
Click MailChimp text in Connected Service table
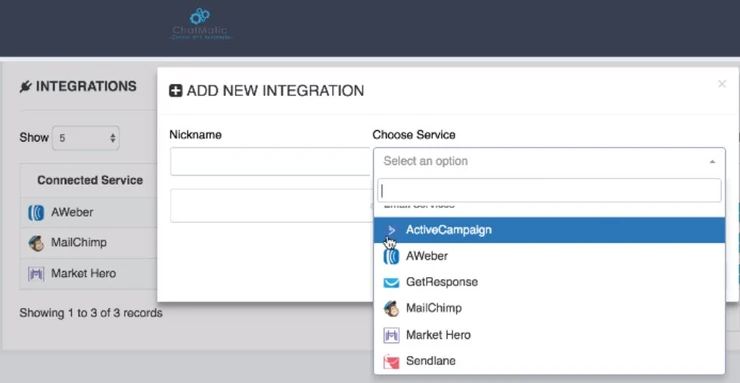click(79, 243)
